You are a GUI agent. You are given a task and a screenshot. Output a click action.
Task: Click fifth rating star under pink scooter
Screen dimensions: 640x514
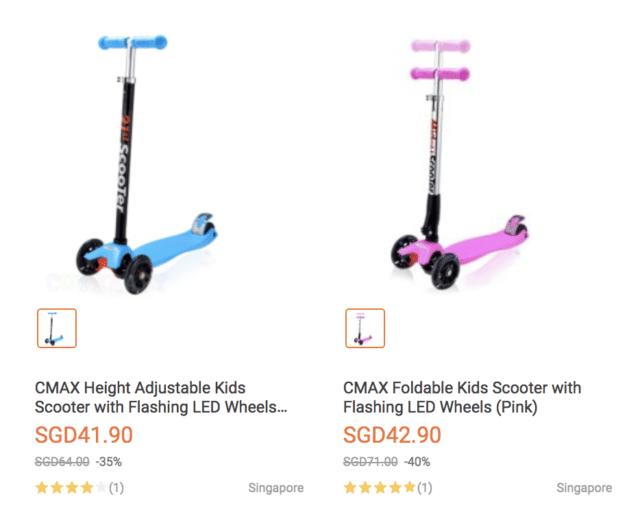coord(409,488)
